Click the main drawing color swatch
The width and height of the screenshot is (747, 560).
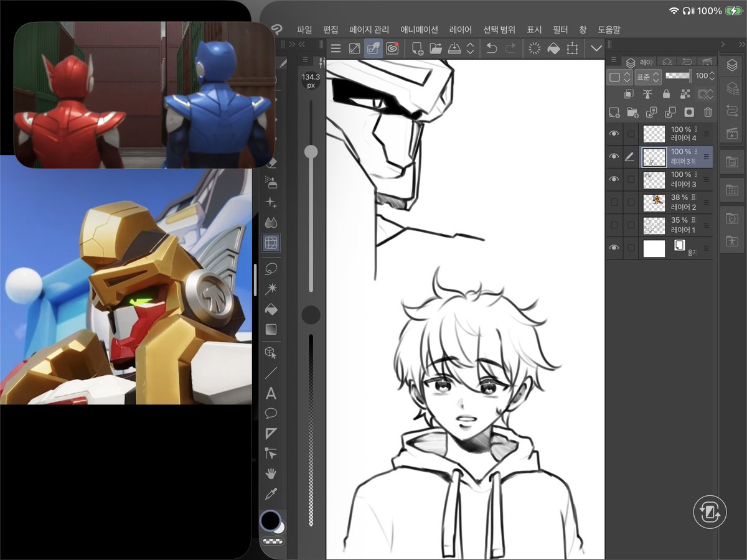coord(270,520)
